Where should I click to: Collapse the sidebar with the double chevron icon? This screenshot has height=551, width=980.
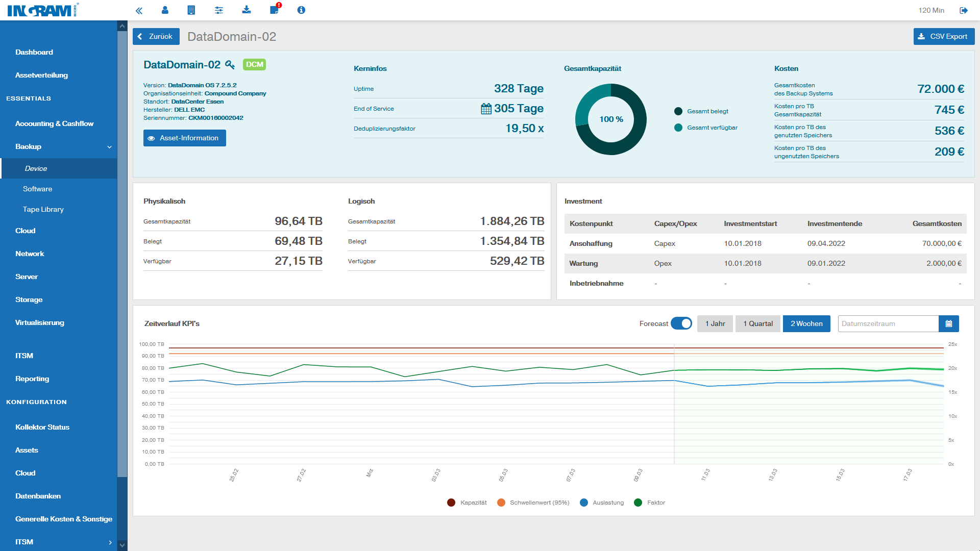[x=139, y=10]
